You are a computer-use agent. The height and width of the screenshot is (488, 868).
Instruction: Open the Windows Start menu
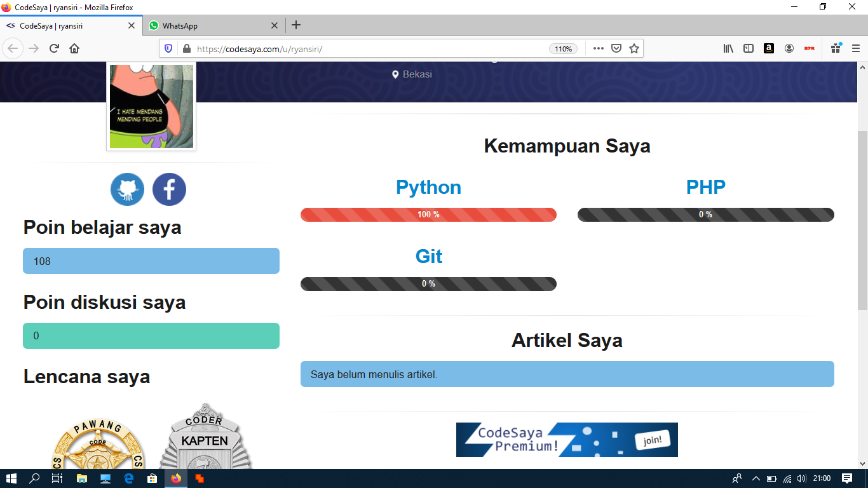coord(11,478)
